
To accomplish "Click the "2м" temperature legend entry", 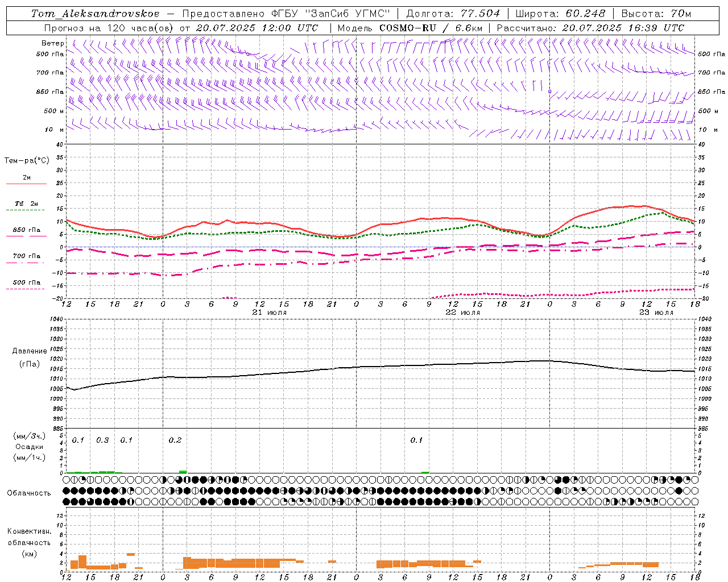I will (x=27, y=178).
